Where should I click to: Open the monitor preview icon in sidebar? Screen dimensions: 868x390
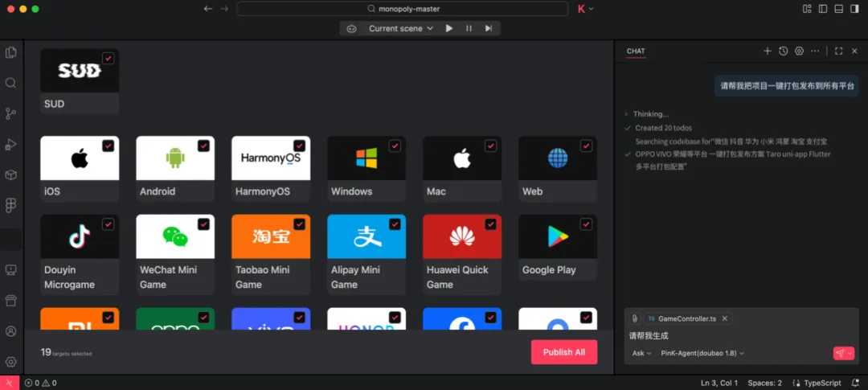[10, 270]
